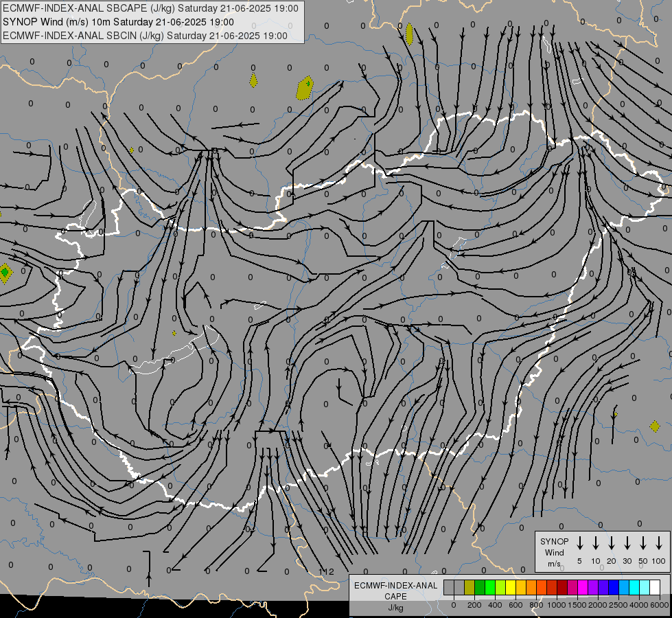Screen dimensions: 672x618
Task: Click the wind legend arrow above 20
Action: [612, 543]
